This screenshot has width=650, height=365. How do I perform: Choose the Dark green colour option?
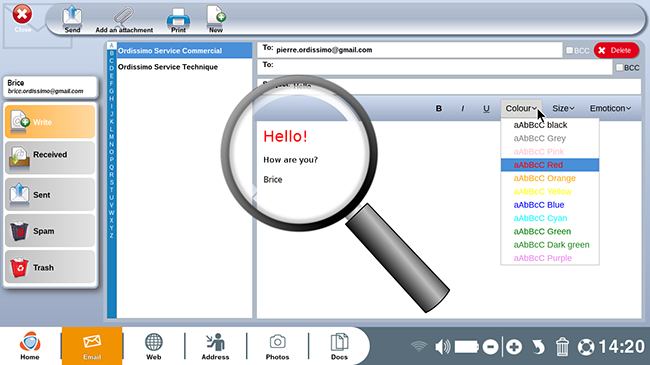[550, 245]
